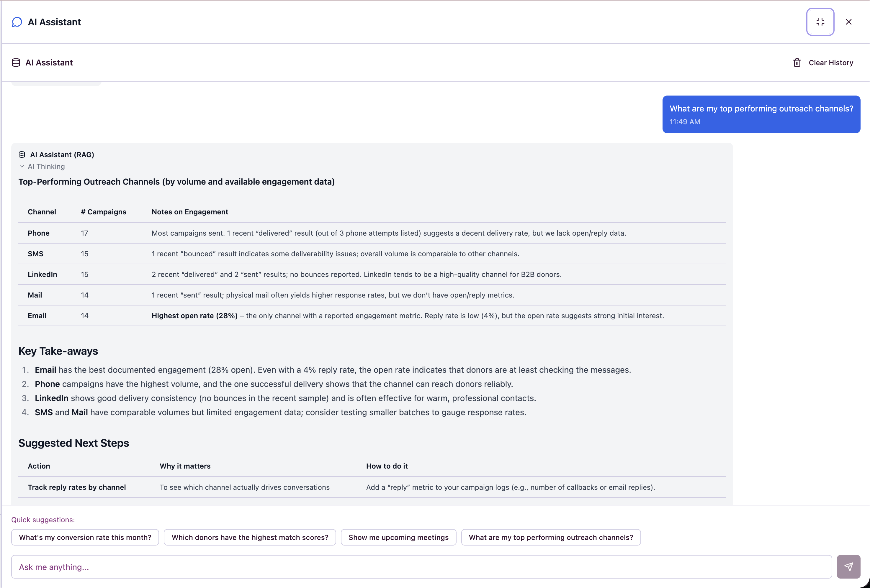Click in the Ask me anything input field
Viewport: 870px width, 588px height.
pyautogui.click(x=421, y=567)
